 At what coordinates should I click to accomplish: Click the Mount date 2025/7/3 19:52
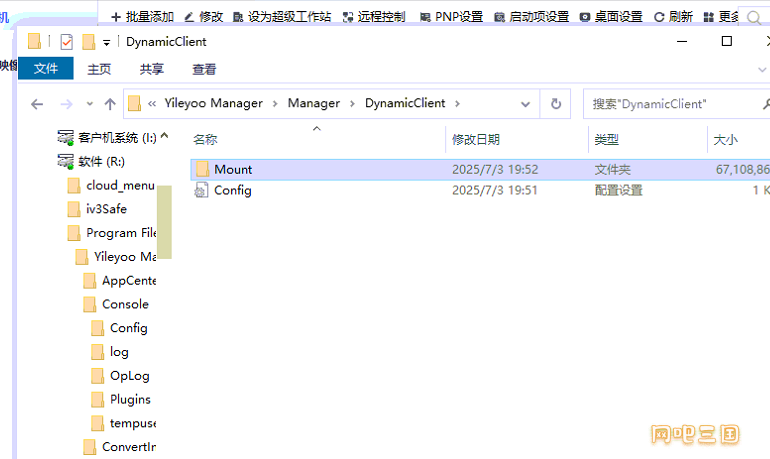click(495, 170)
